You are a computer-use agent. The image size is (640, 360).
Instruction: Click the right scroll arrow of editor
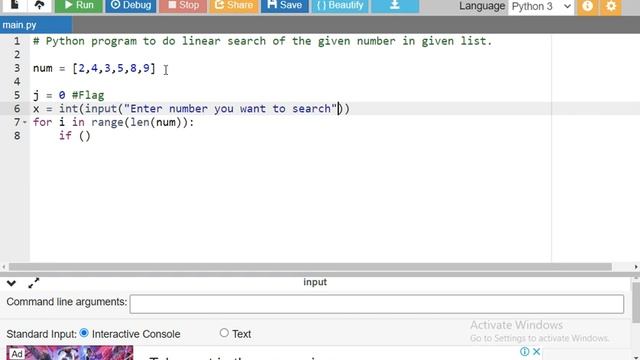(636, 267)
